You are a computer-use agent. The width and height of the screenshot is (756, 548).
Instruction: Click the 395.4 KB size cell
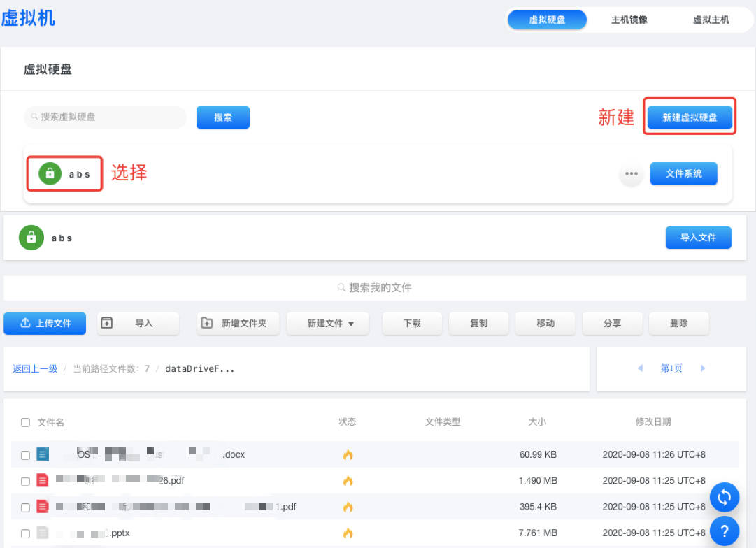pos(538,507)
